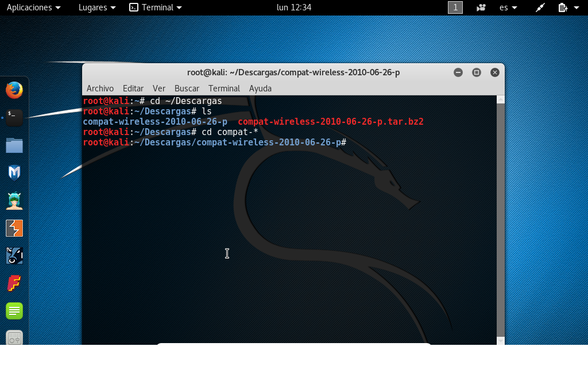Screen dimensions: 588x377
Task: Launch Firefox from the dock
Action: coord(14,90)
